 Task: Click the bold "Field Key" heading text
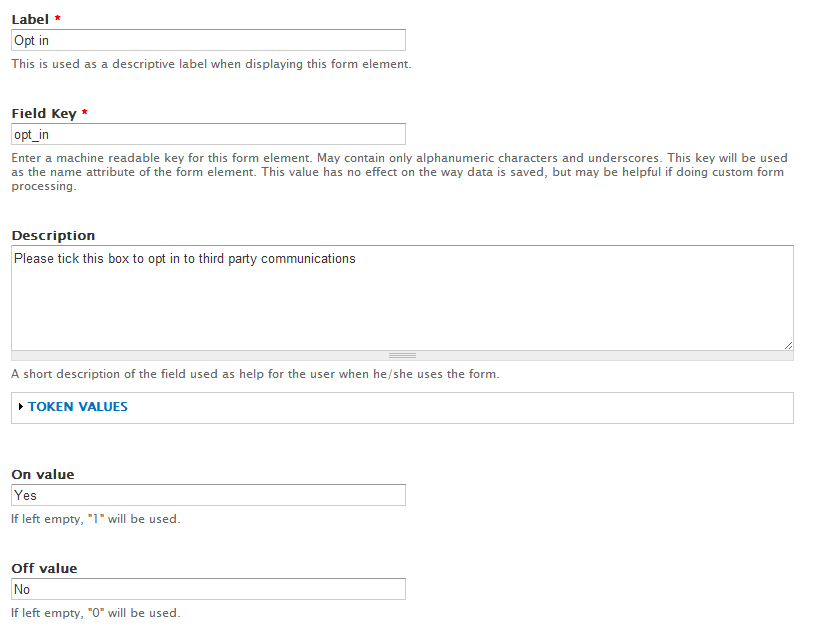44,113
